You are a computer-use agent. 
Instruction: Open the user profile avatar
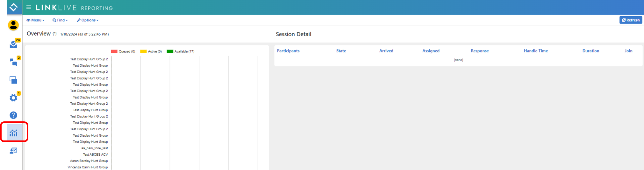(13, 25)
